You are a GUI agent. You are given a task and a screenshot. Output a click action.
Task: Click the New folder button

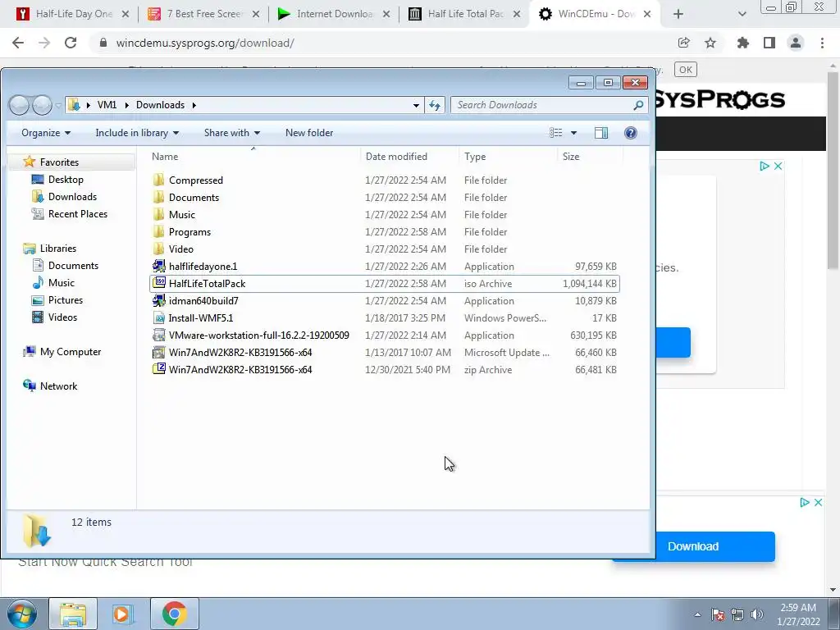click(x=309, y=133)
